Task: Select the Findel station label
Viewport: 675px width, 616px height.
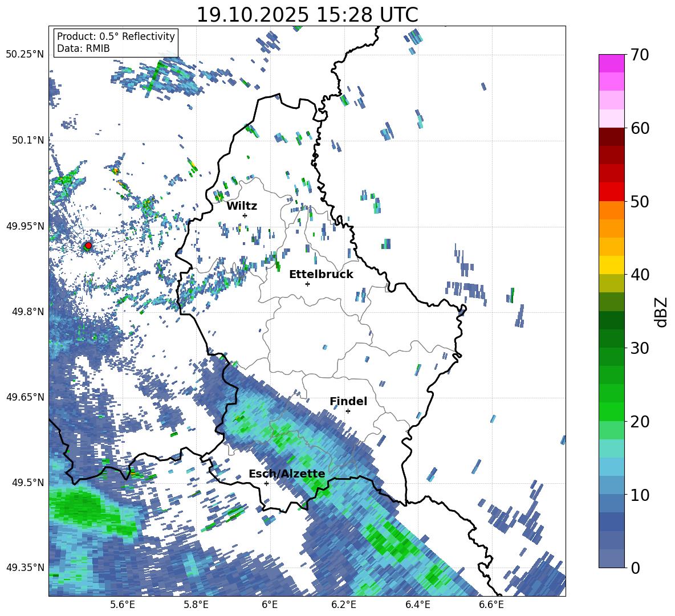Action: [x=348, y=401]
